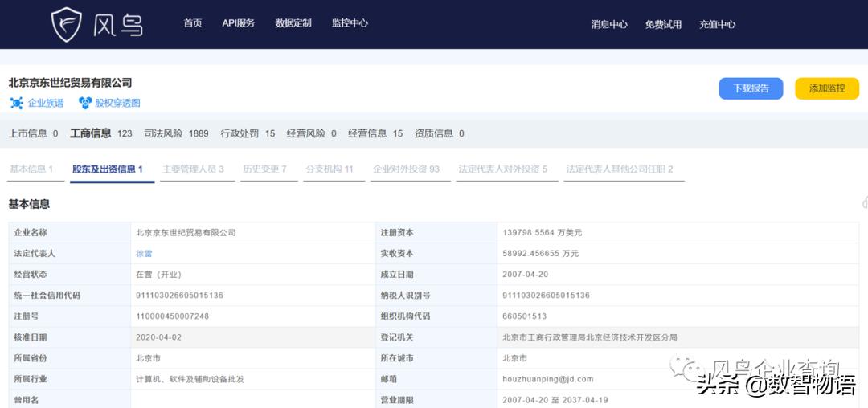868x408 pixels.
Task: Select the 基本信息 1 tab
Action: tap(31, 169)
